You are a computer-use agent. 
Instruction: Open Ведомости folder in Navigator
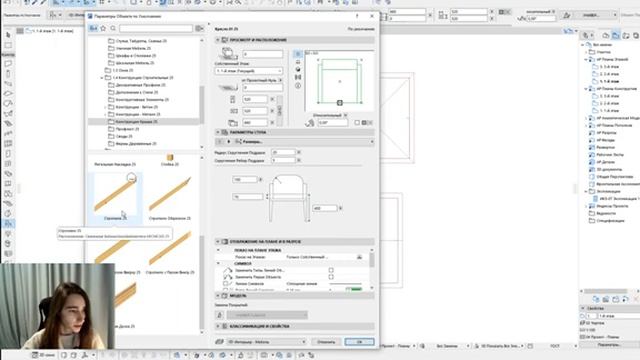click(606, 213)
